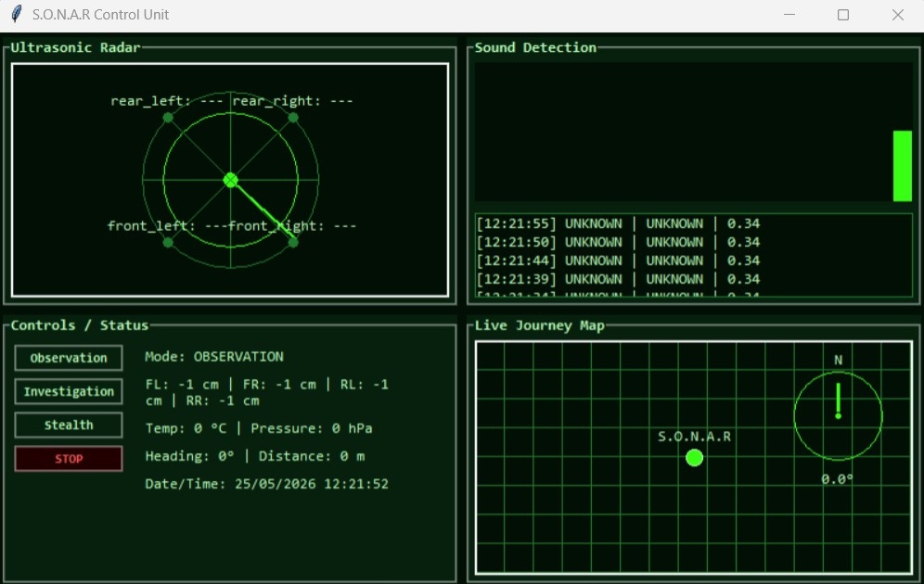924x584 pixels.
Task: Click the compass needle under N
Action: coord(838,400)
